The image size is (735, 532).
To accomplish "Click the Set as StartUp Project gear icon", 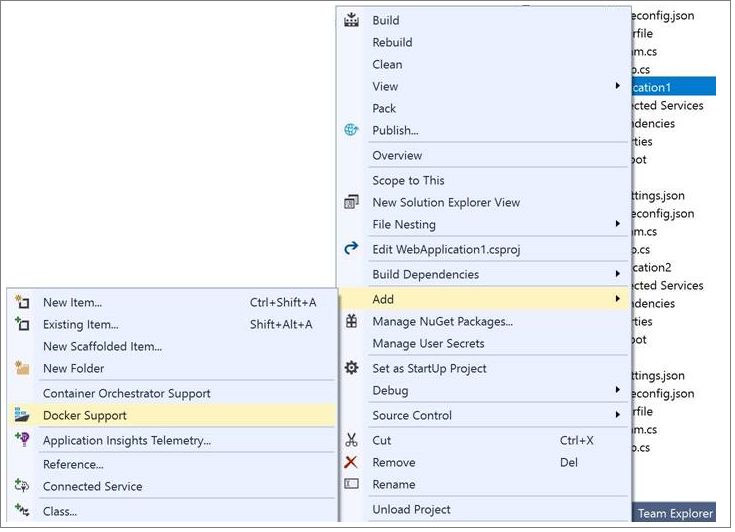I will (351, 368).
